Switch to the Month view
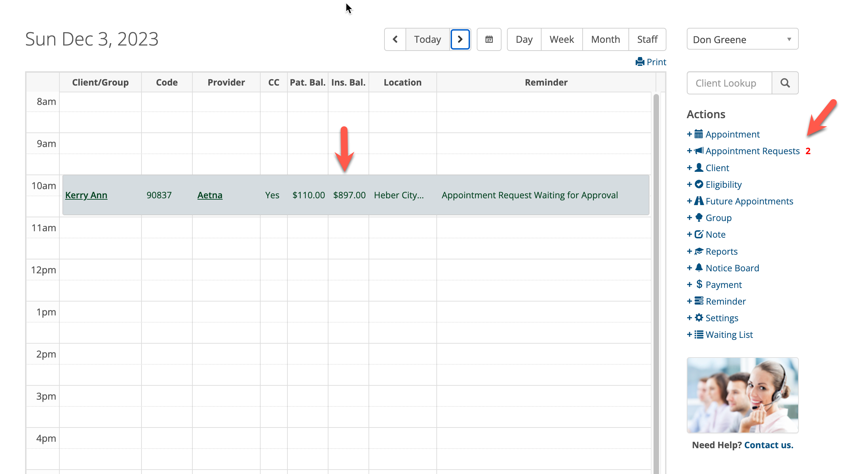This screenshot has height=474, width=868. click(605, 39)
